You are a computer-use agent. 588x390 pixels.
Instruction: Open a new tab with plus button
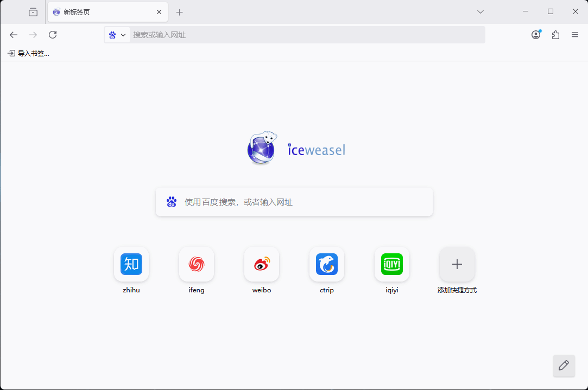(x=180, y=12)
